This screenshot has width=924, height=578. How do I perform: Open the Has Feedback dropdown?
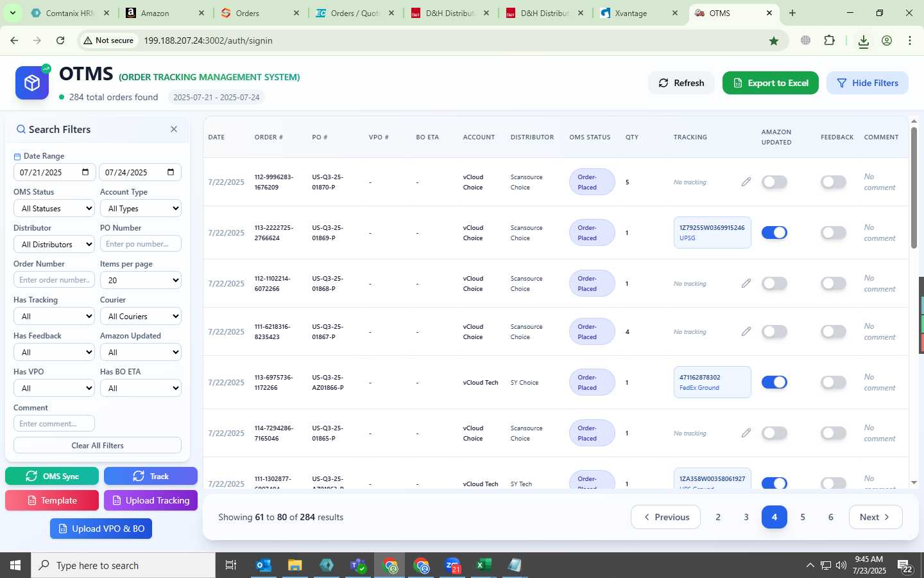(x=54, y=353)
